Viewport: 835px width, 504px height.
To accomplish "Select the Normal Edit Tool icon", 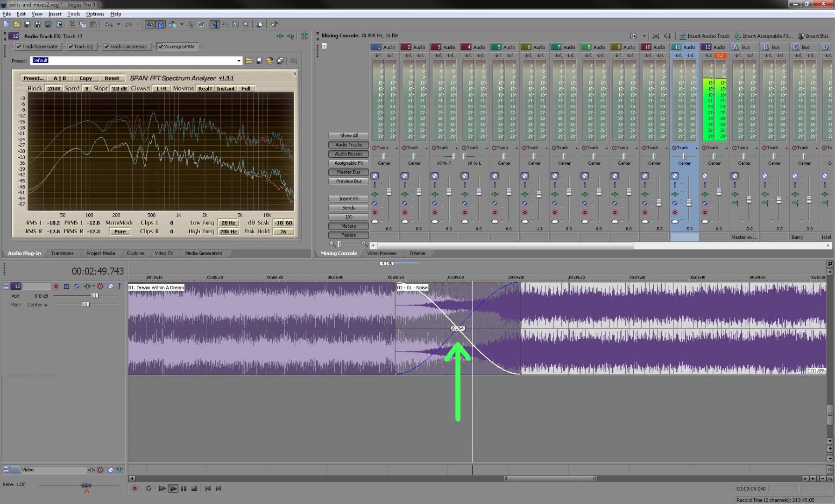I will point(215,24).
